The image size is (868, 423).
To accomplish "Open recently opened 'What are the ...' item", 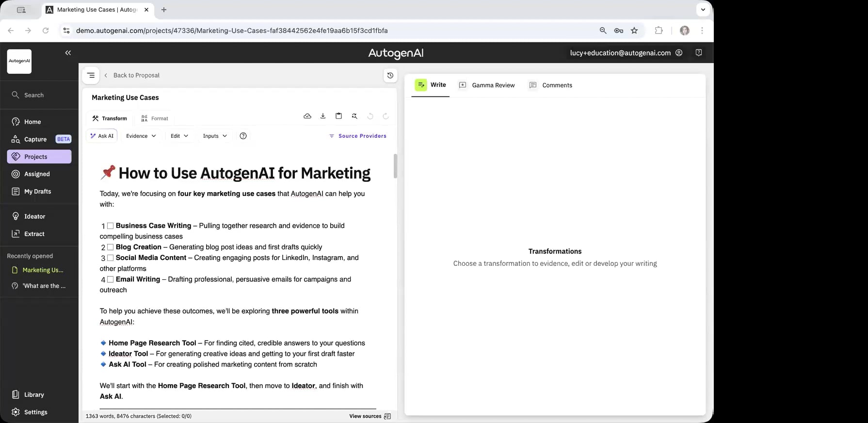I will pyautogui.click(x=39, y=286).
